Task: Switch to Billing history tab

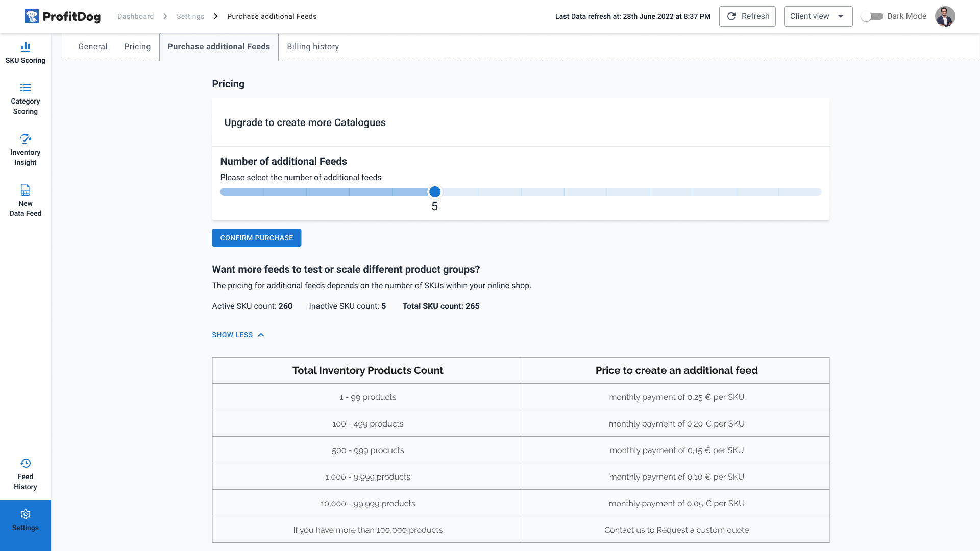Action: pyautogui.click(x=313, y=47)
